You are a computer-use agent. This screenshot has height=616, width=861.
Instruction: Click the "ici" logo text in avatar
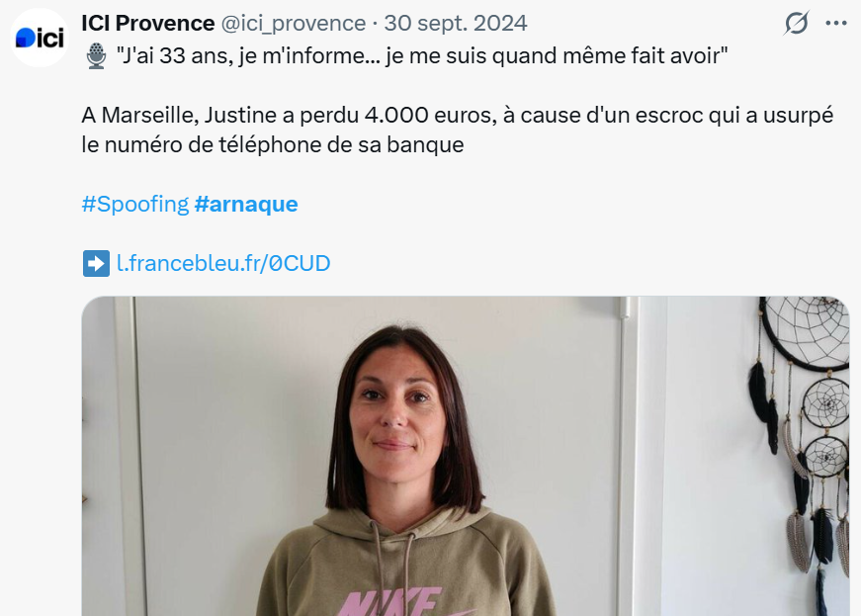[50, 39]
